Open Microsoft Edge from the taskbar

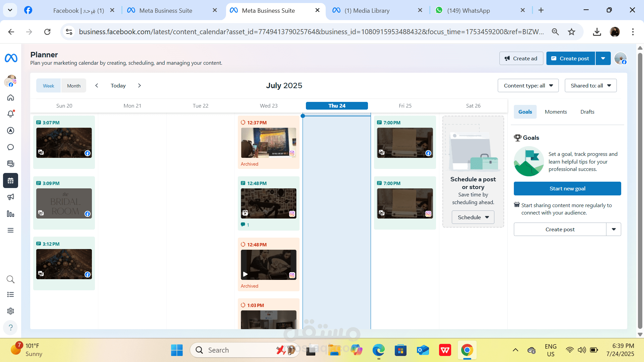click(x=378, y=350)
